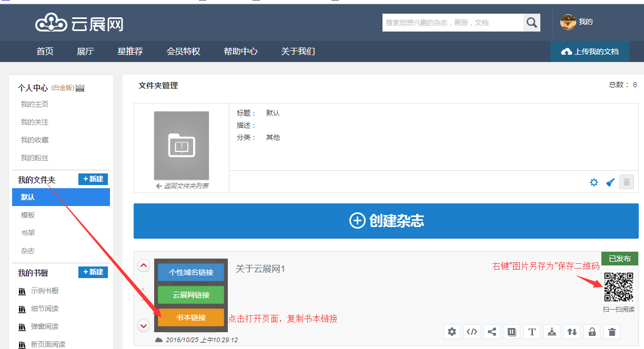Delete the magazine using the trash icon
Image resolution: width=644 pixels, height=349 pixels.
pyautogui.click(x=612, y=332)
